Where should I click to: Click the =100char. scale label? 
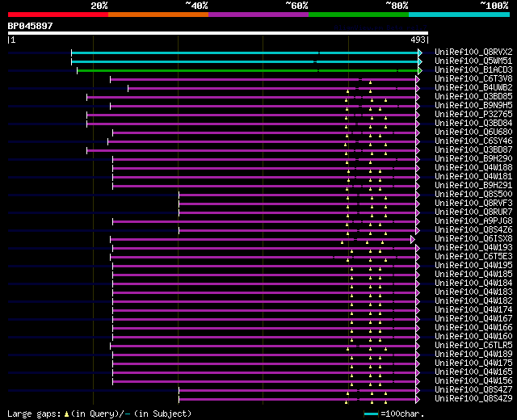[x=402, y=414]
